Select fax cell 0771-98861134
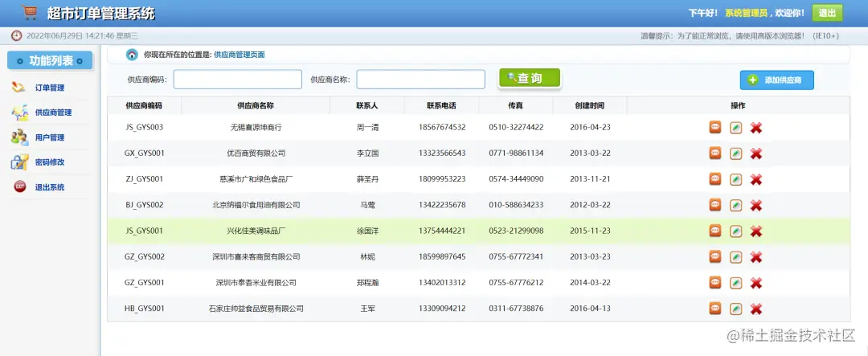 pos(516,153)
